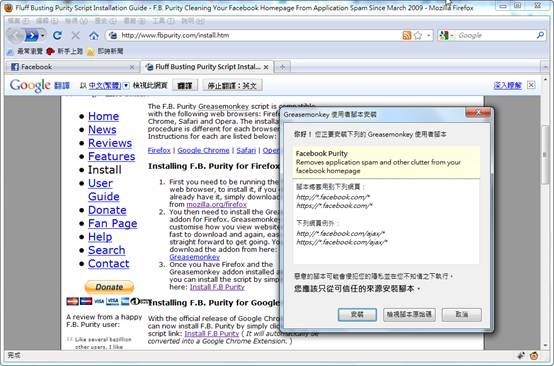Image resolution: width=554 pixels, height=366 pixels.
Task: Select the Fluff Busting Purity Script tab
Action: (207, 67)
